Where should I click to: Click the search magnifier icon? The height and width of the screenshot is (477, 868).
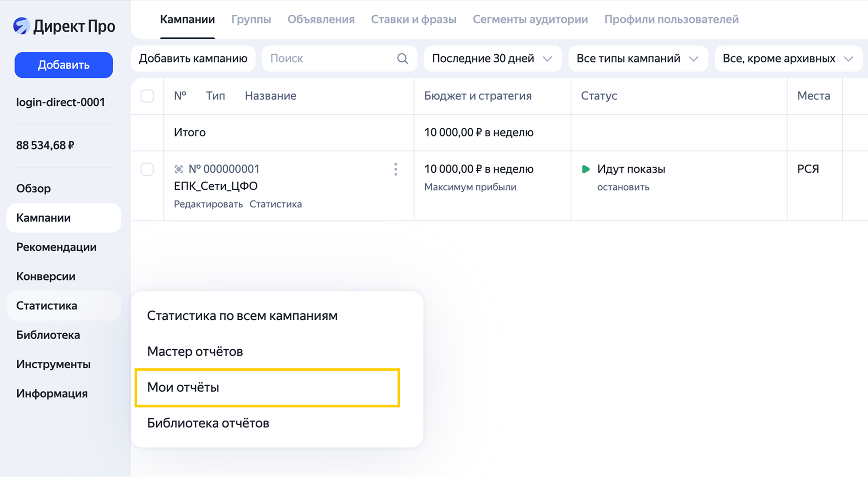[x=403, y=59]
